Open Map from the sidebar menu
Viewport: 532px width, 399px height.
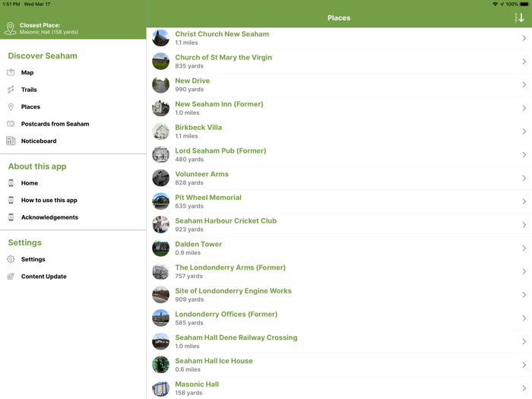[x=27, y=73]
